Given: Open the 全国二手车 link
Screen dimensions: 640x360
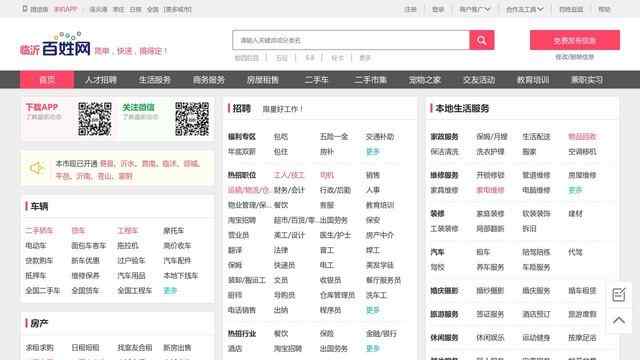Looking at the screenshot, I should coord(42,291).
